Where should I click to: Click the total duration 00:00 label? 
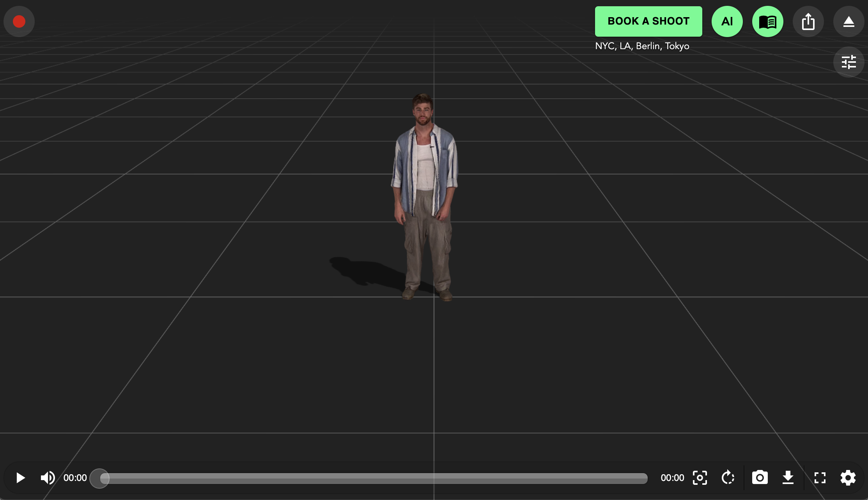coord(672,478)
